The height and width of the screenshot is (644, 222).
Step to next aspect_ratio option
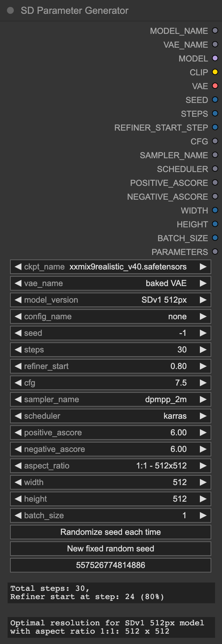[203, 466]
